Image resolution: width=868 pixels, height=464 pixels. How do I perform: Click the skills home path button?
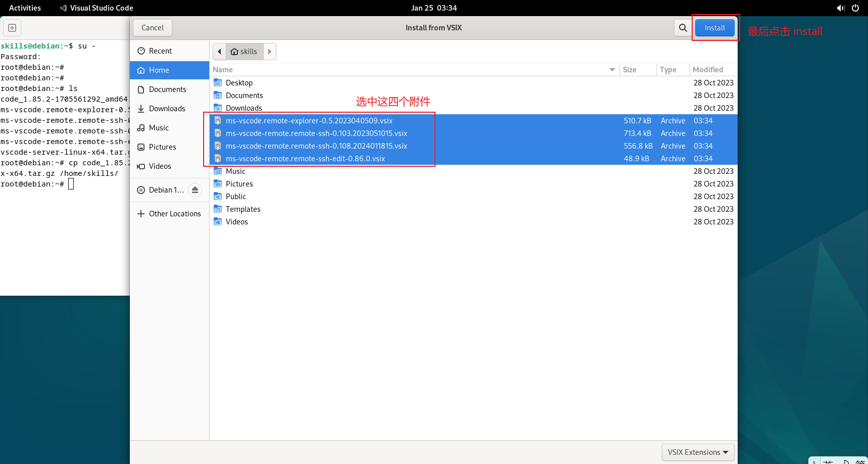click(x=245, y=52)
